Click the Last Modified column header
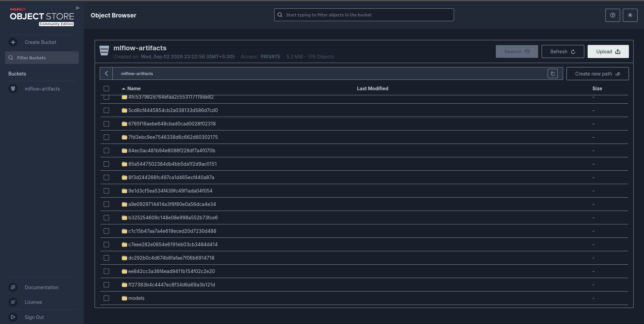This screenshot has width=644, height=324. coord(373,89)
